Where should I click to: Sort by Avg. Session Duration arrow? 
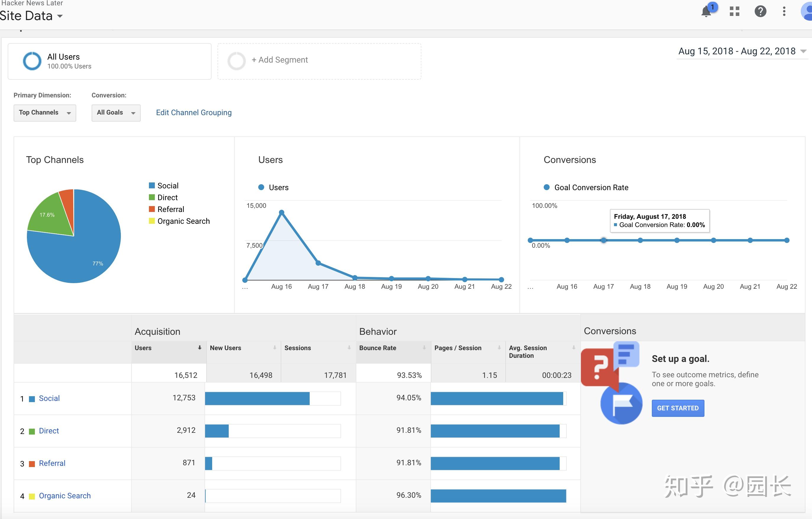[x=574, y=347]
